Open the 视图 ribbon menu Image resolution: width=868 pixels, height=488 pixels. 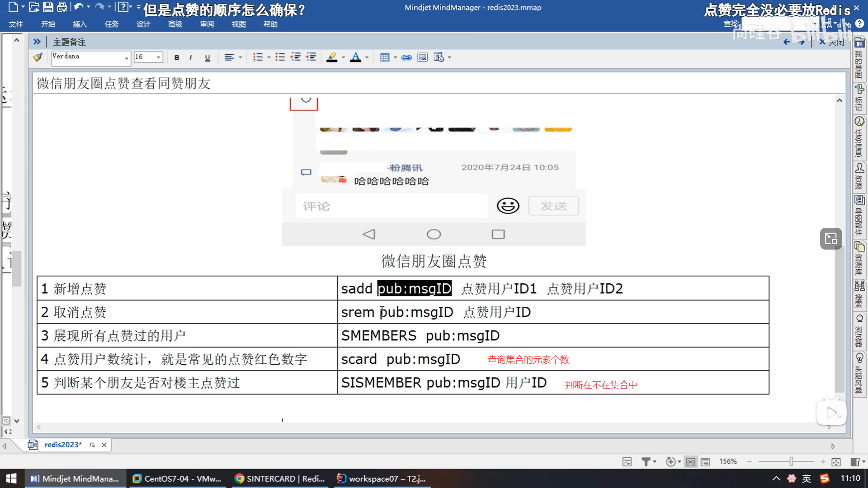pyautogui.click(x=238, y=24)
